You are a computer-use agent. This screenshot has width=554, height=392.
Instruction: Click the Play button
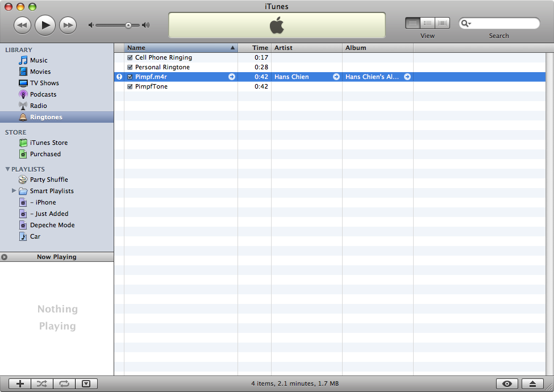(45, 25)
